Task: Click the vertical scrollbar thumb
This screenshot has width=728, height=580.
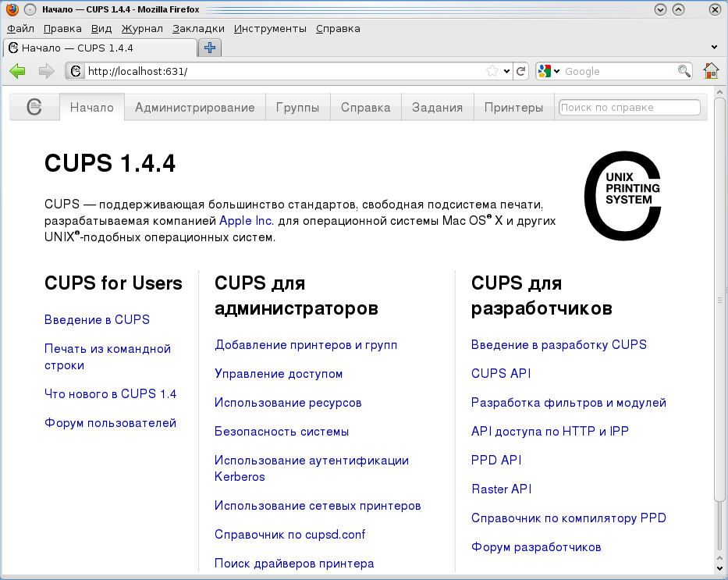Action: (x=719, y=300)
